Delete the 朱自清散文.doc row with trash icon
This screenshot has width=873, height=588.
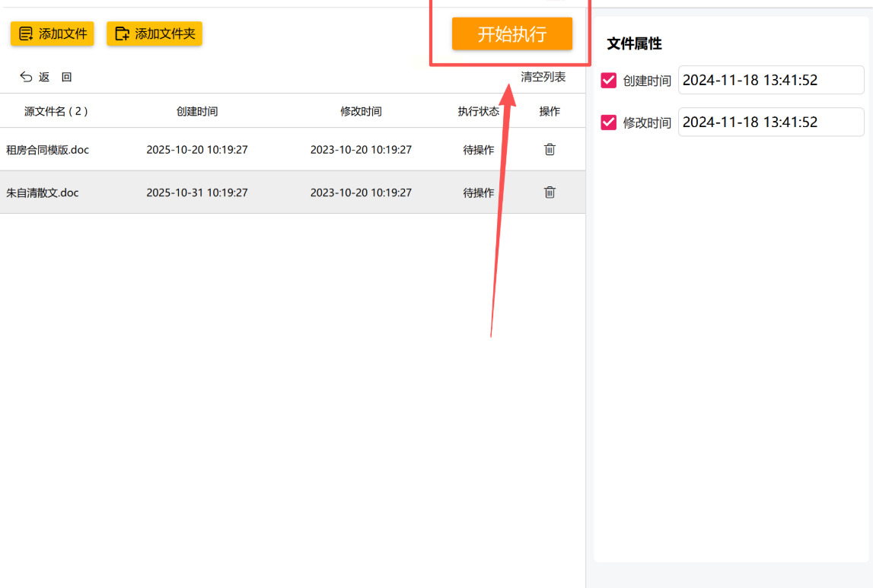[x=550, y=192]
